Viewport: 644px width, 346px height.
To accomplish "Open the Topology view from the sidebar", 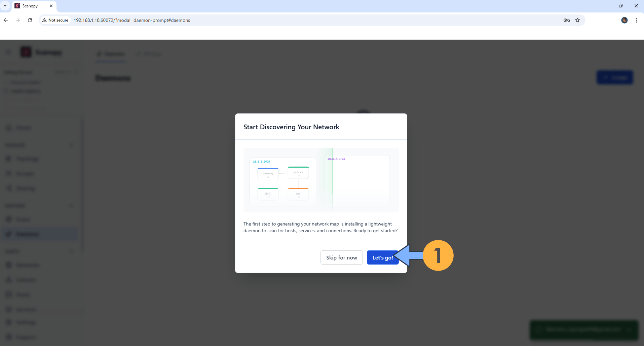I will tap(27, 159).
